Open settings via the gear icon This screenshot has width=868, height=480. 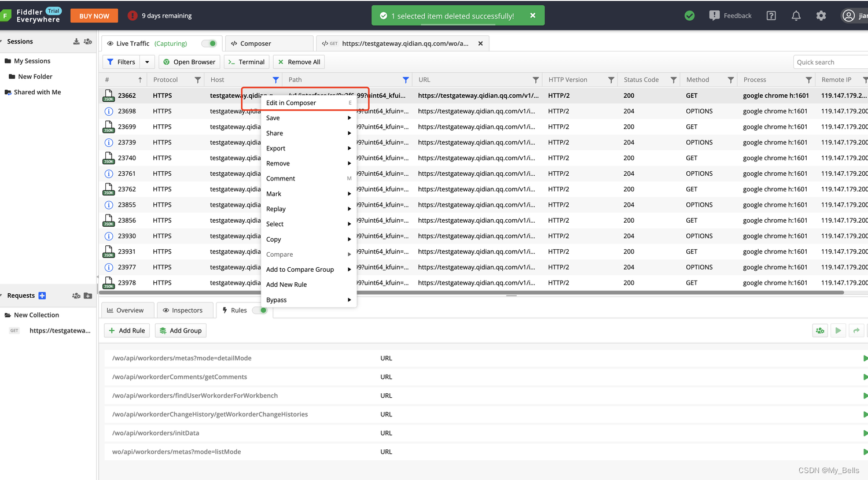(x=821, y=16)
